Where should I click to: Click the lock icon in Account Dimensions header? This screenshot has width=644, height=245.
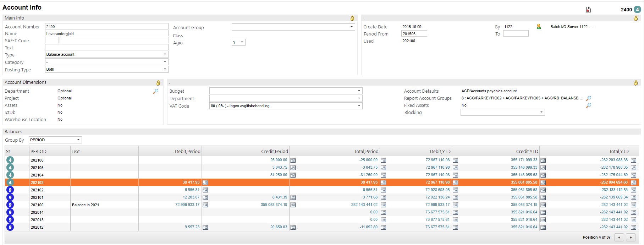click(x=158, y=83)
